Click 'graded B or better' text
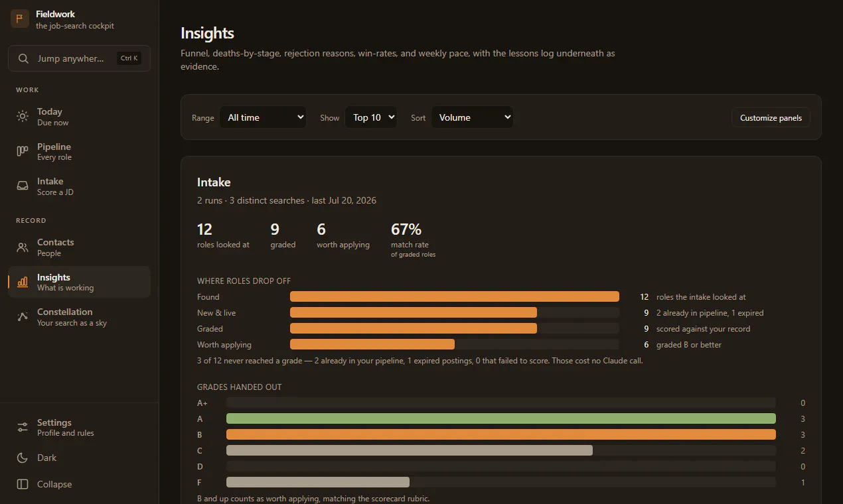Screen dimensions: 843x504 [x=689, y=345]
